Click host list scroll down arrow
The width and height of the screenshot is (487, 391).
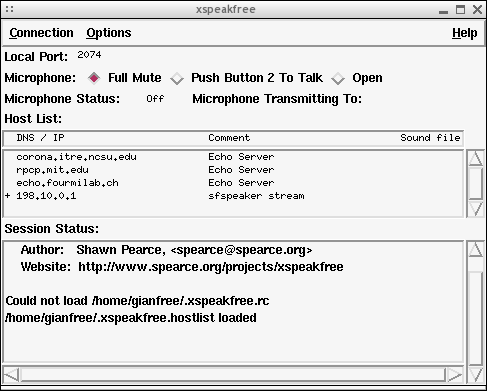pyautogui.click(x=475, y=209)
